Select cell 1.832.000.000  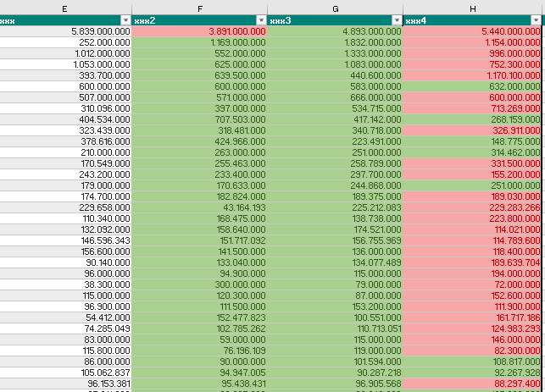[x=335, y=42]
